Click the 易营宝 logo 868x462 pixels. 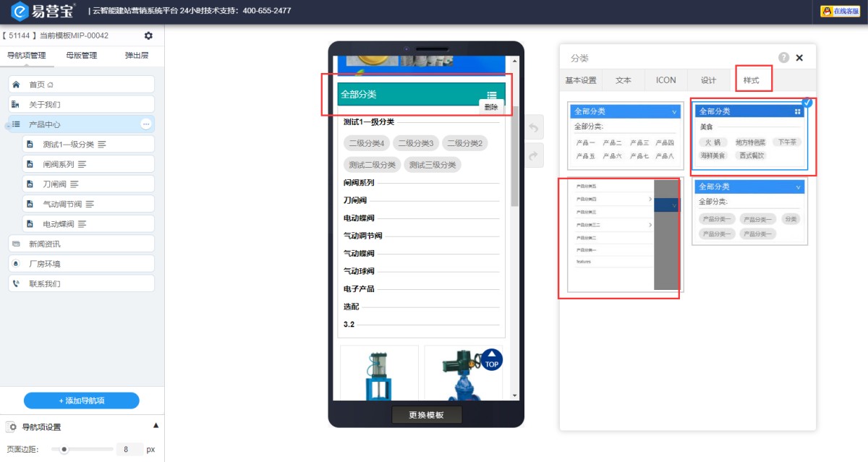coord(43,11)
